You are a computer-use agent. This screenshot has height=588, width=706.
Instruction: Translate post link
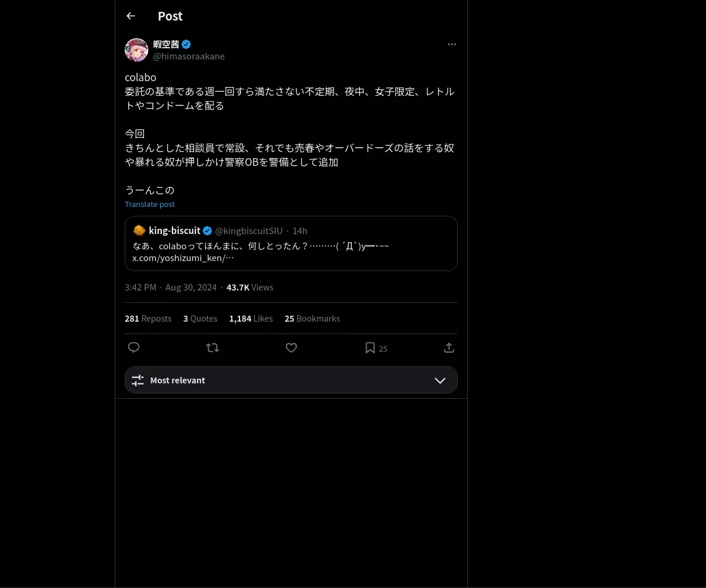tap(149, 204)
